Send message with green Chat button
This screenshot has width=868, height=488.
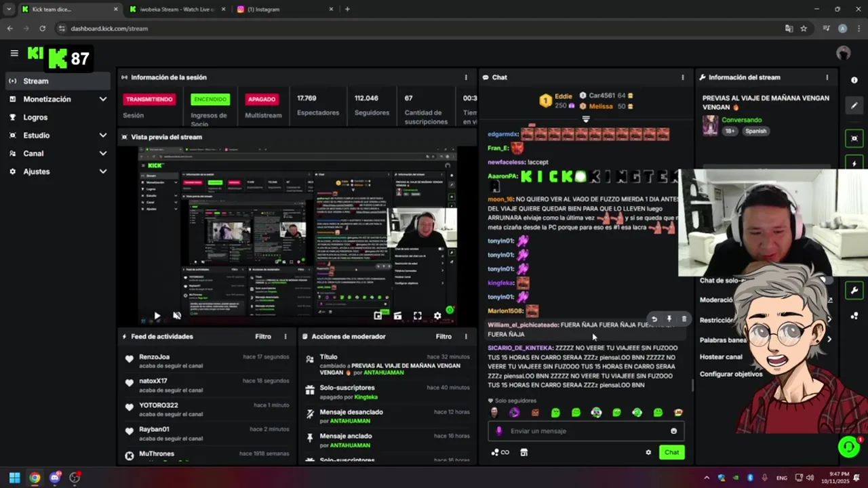pos(671,453)
